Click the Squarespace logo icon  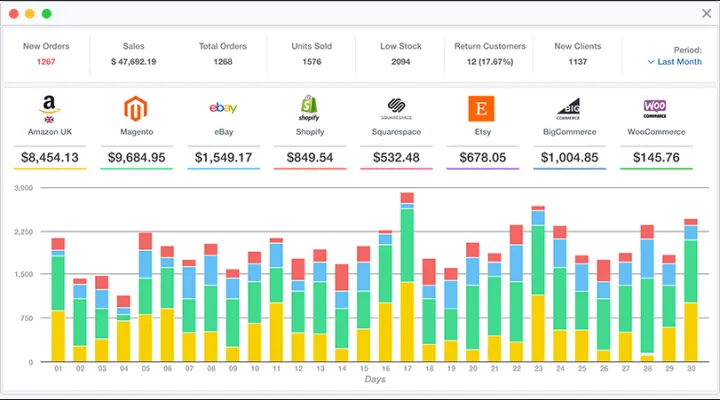tap(396, 109)
